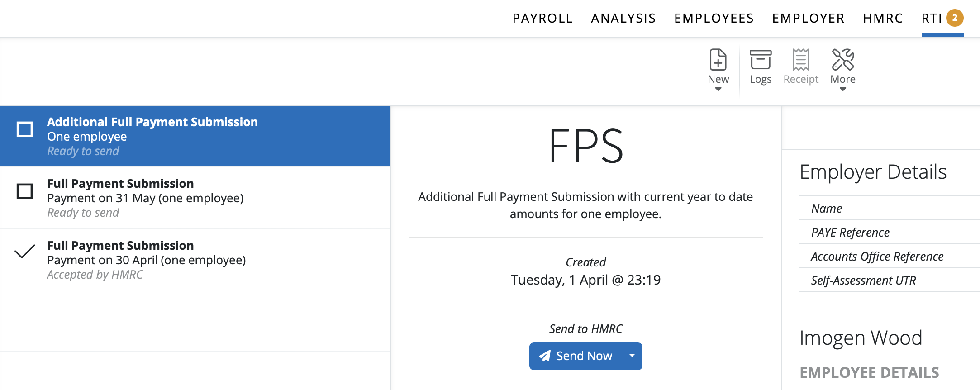
Task: Click the Receipt icon
Action: (801, 59)
